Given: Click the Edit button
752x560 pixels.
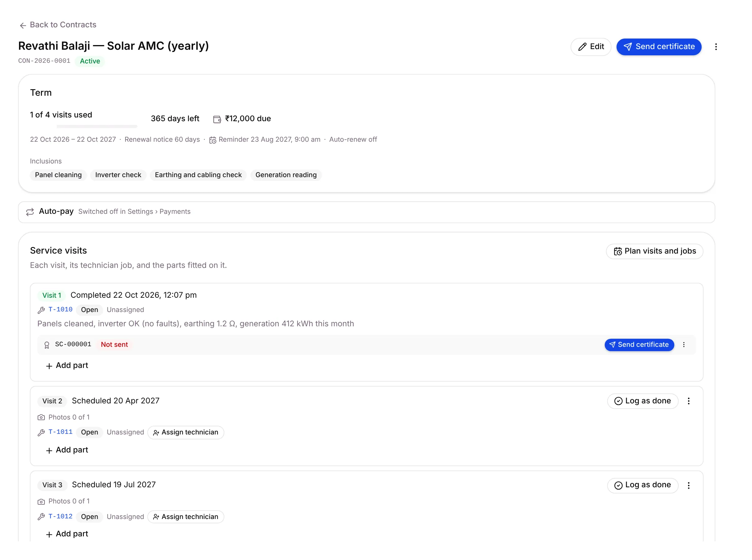Looking at the screenshot, I should pyautogui.click(x=590, y=47).
